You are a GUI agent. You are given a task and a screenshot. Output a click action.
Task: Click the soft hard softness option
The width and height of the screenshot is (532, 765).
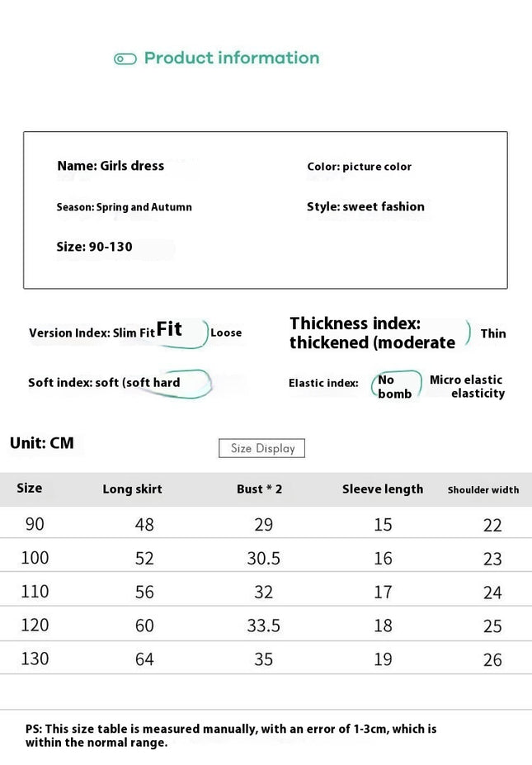(x=153, y=383)
